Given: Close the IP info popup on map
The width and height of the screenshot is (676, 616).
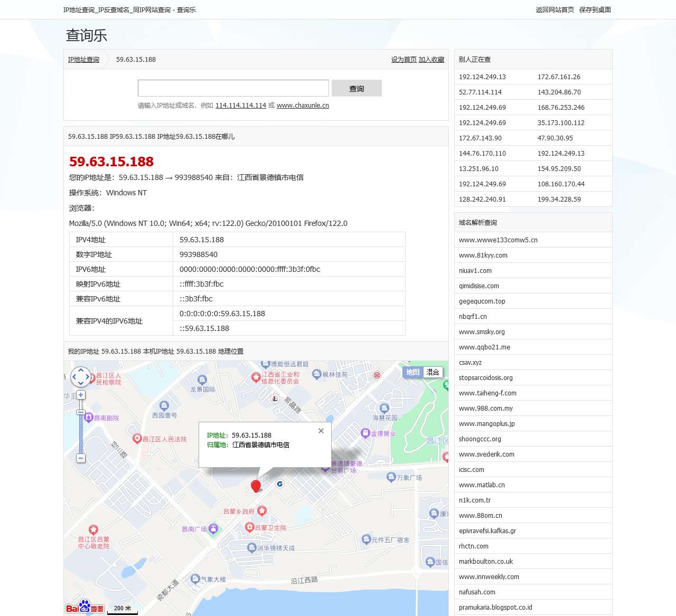Looking at the screenshot, I should pos(321,431).
